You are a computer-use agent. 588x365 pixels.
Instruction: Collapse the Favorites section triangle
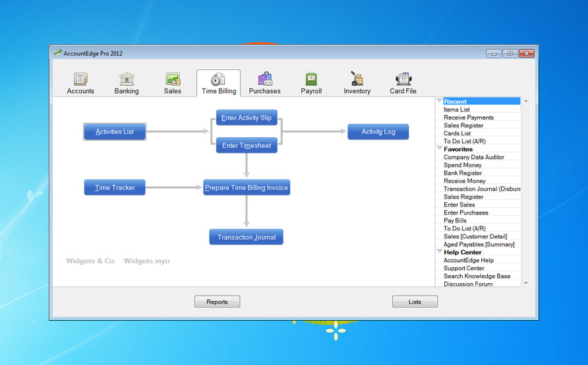(x=440, y=149)
